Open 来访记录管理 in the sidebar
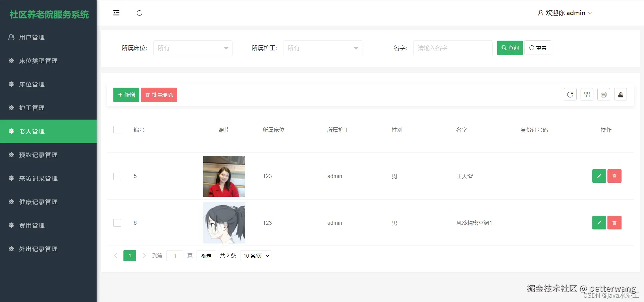Screen dimensions: 644x302 [x=48, y=178]
